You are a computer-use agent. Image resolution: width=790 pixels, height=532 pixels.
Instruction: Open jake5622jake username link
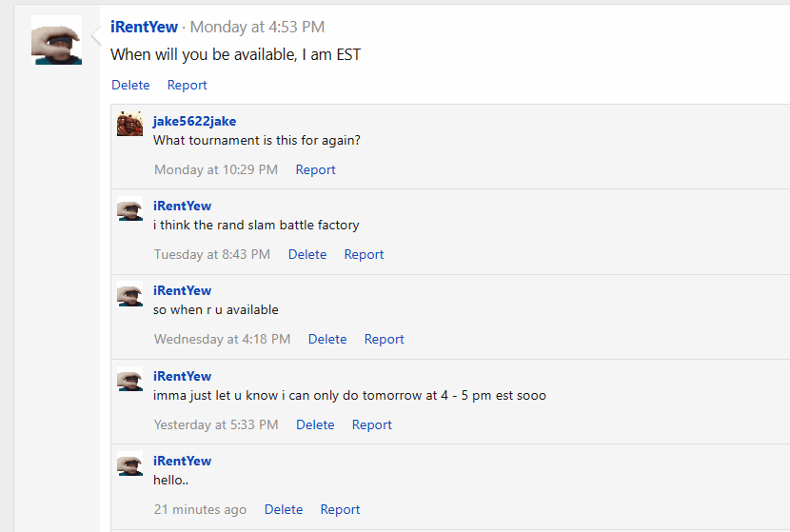194,122
